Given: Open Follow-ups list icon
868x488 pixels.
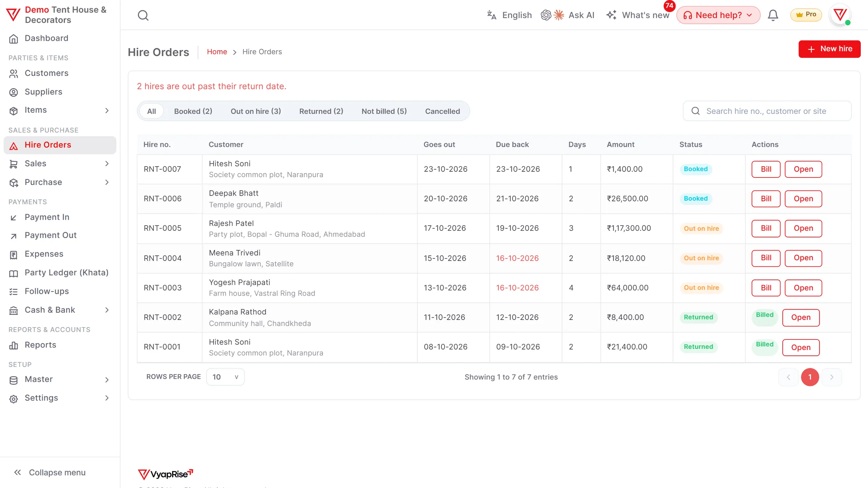Looking at the screenshot, I should click(x=13, y=292).
